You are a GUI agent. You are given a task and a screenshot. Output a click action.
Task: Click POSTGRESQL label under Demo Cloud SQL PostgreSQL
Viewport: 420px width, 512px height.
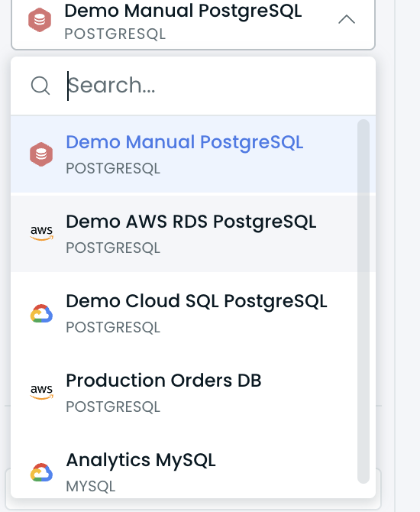tap(113, 328)
